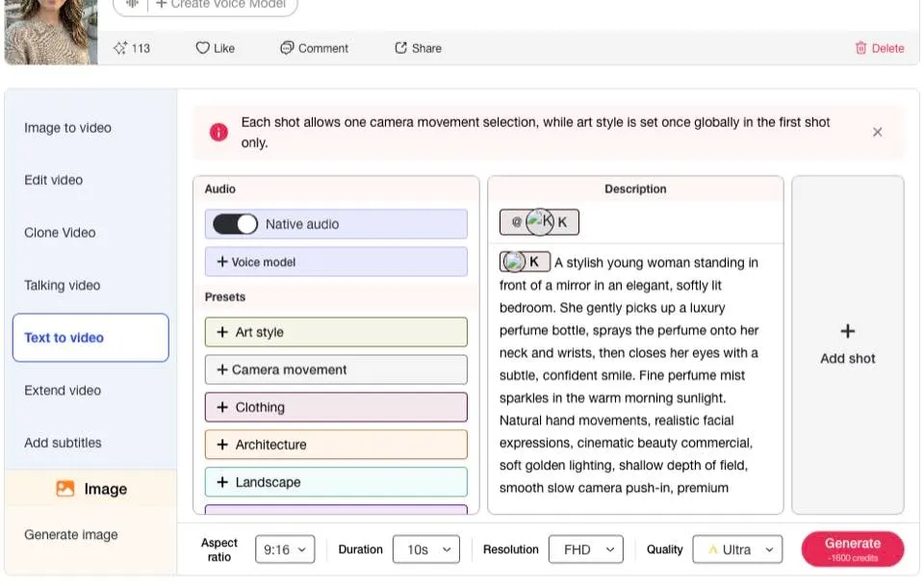Like the video with the heart icon

[202, 48]
